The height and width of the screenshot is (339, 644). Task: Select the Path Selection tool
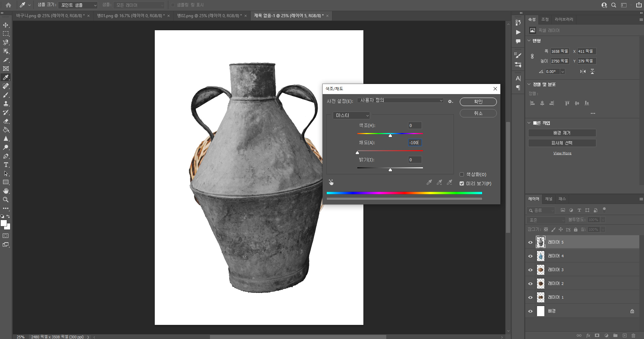coord(6,174)
